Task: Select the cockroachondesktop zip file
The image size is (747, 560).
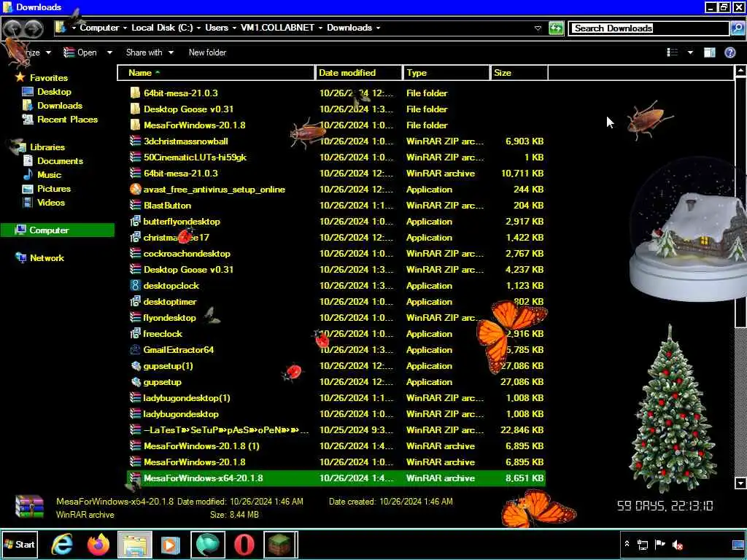Action: (187, 253)
